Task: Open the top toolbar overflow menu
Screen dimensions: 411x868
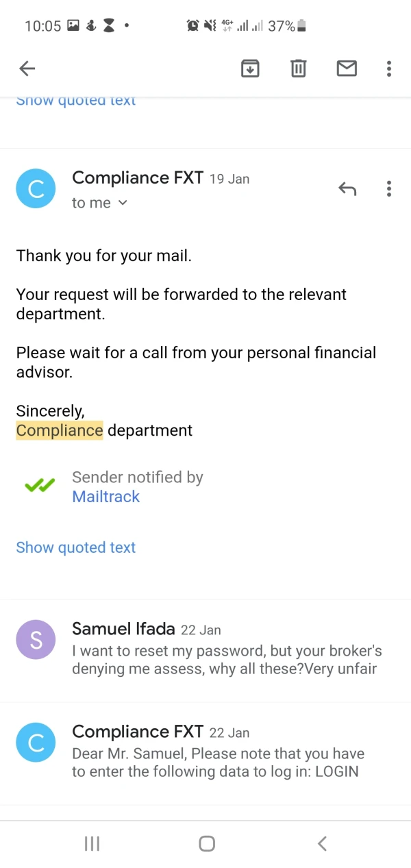Action: click(x=388, y=69)
